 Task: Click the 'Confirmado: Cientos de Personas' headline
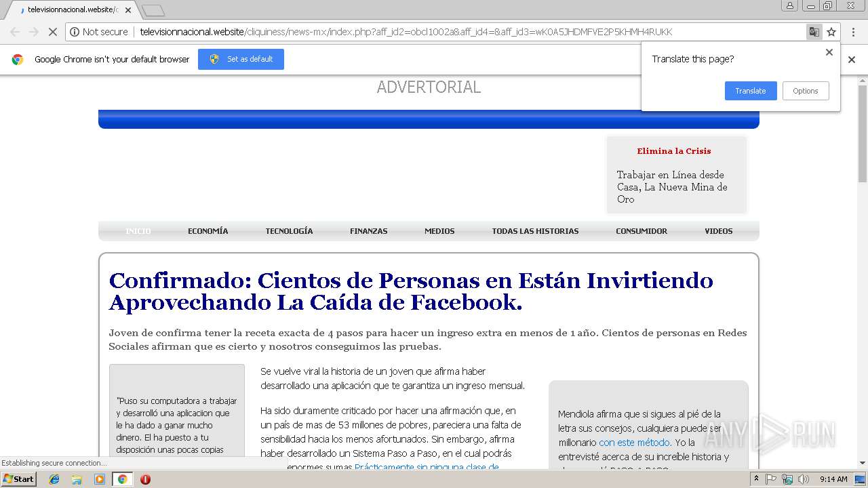pyautogui.click(x=411, y=291)
